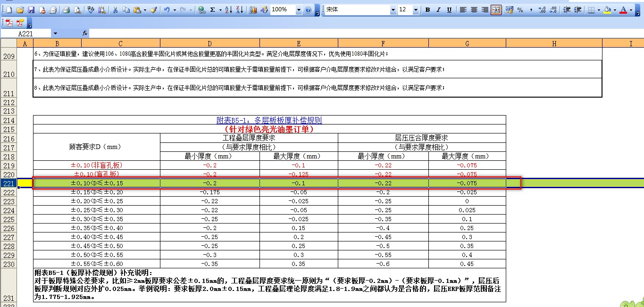Apply the yellow fill color bucket
The width and height of the screenshot is (644, 307).
[x=608, y=10]
